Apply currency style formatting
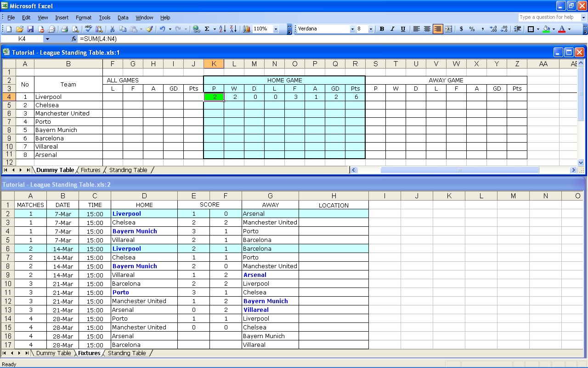 tap(461, 29)
